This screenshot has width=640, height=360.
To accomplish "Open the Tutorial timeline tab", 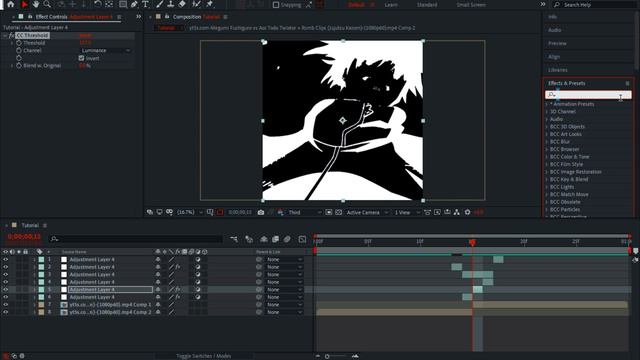I will click(30, 225).
